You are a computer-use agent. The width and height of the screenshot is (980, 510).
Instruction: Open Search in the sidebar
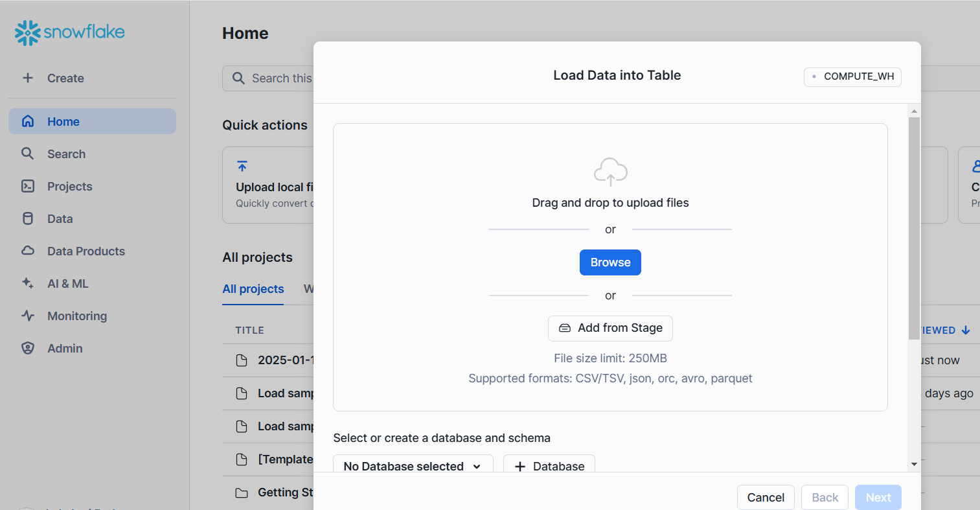(66, 154)
